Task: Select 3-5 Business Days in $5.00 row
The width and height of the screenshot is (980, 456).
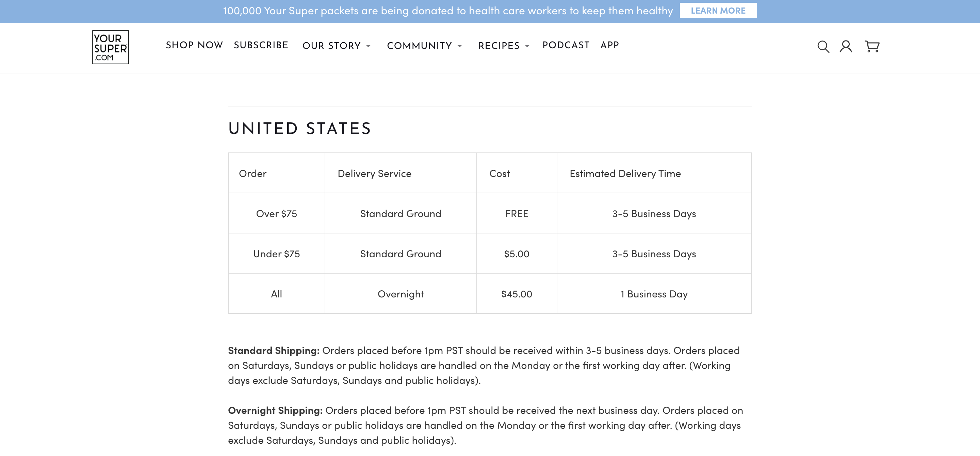Action: 654,254
